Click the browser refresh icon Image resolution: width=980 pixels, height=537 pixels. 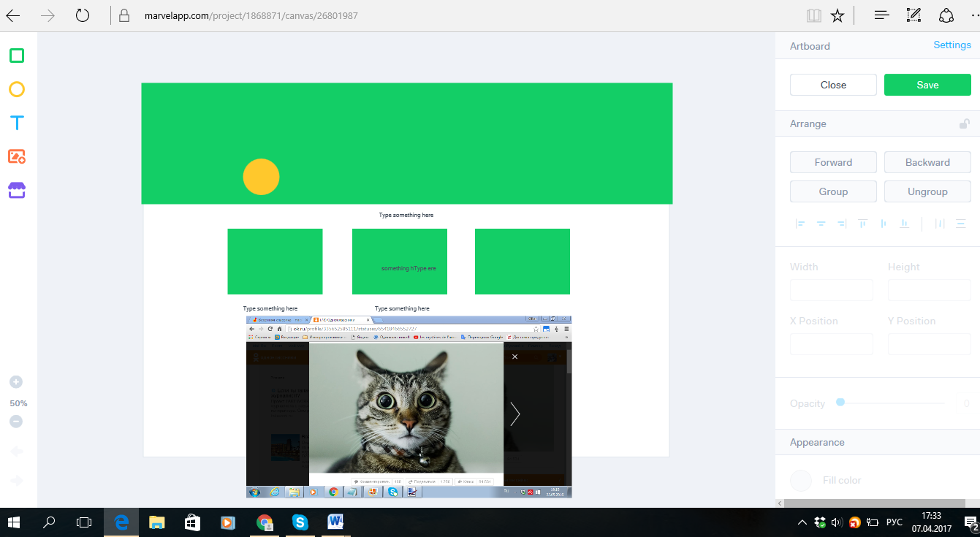[83, 15]
